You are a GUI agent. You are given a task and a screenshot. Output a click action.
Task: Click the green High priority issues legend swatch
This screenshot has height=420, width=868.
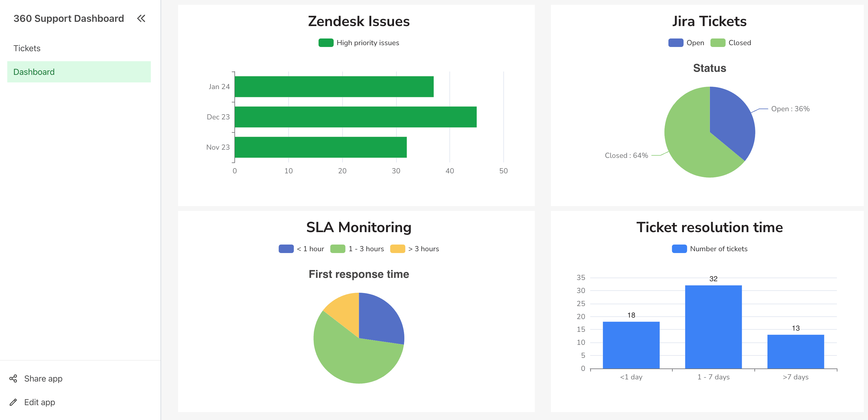[x=326, y=42]
